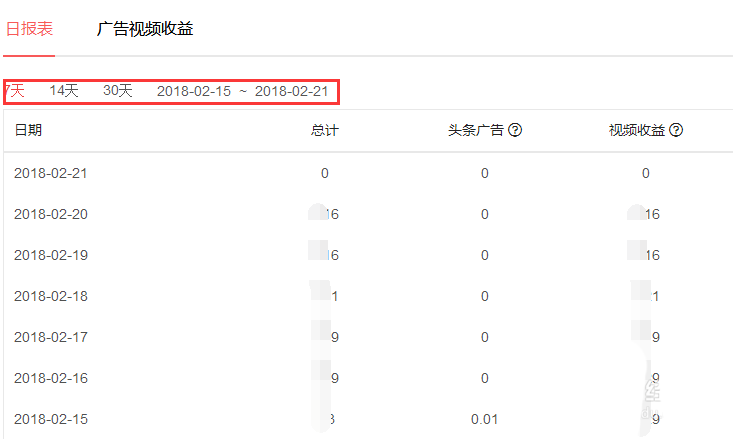Click the 总计 column header
Image resolution: width=733 pixels, height=439 pixels.
(x=325, y=131)
